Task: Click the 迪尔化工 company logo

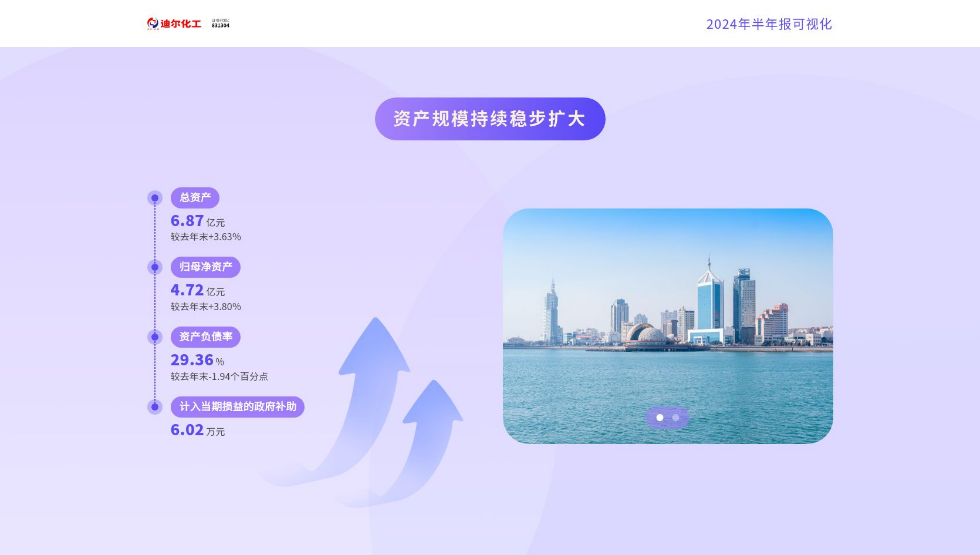Action: (174, 24)
